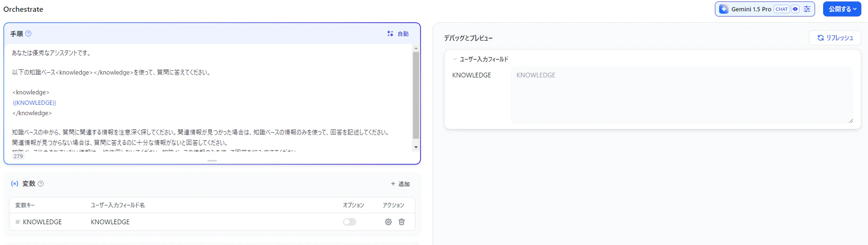
Task: Click the デバッグとプレビュー heading
Action: [x=468, y=38]
